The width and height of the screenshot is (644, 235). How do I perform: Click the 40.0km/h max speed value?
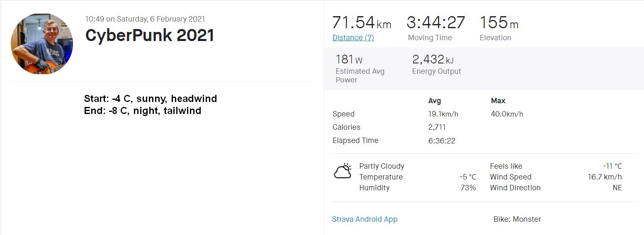click(x=507, y=114)
